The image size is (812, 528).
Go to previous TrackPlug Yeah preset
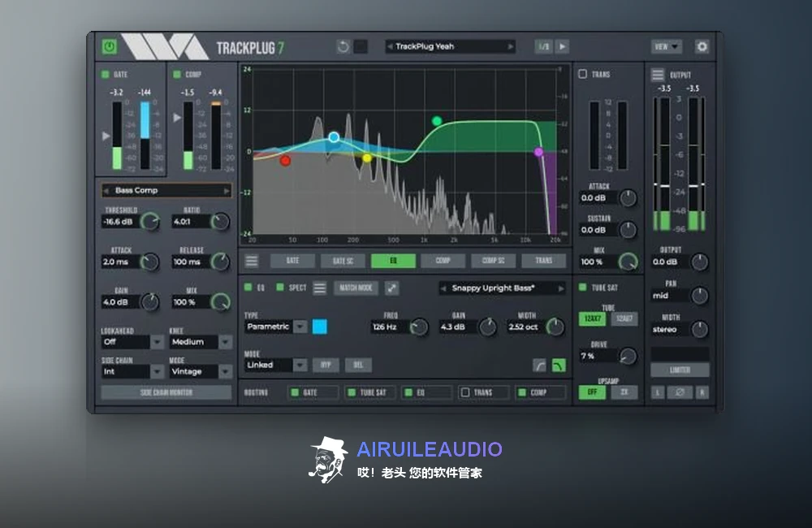(390, 46)
